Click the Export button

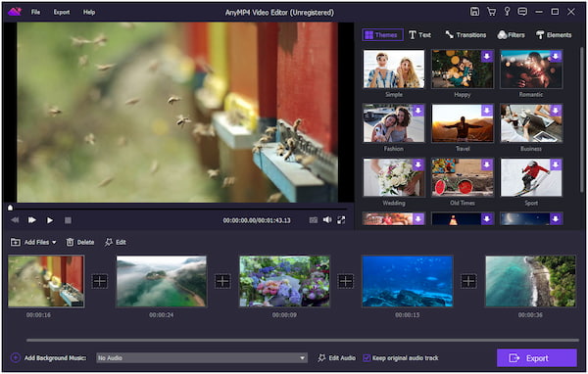[x=537, y=358]
